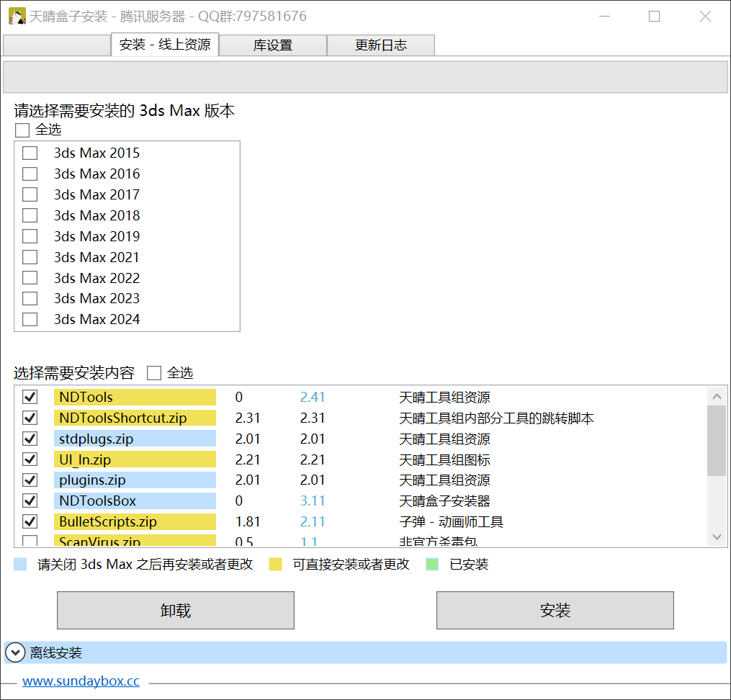The width and height of the screenshot is (731, 700).
Task: Select the stdplugs.zip name label
Action: point(135,439)
